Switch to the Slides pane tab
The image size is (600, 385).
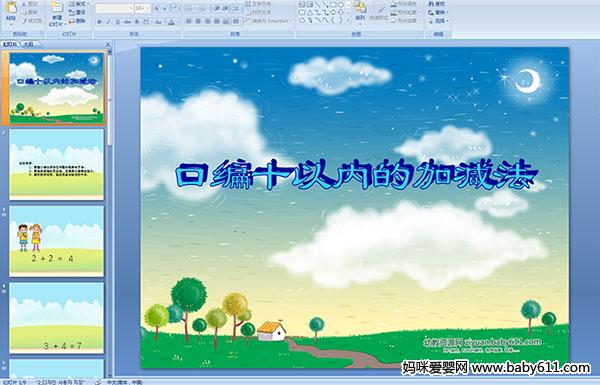pyautogui.click(x=10, y=45)
